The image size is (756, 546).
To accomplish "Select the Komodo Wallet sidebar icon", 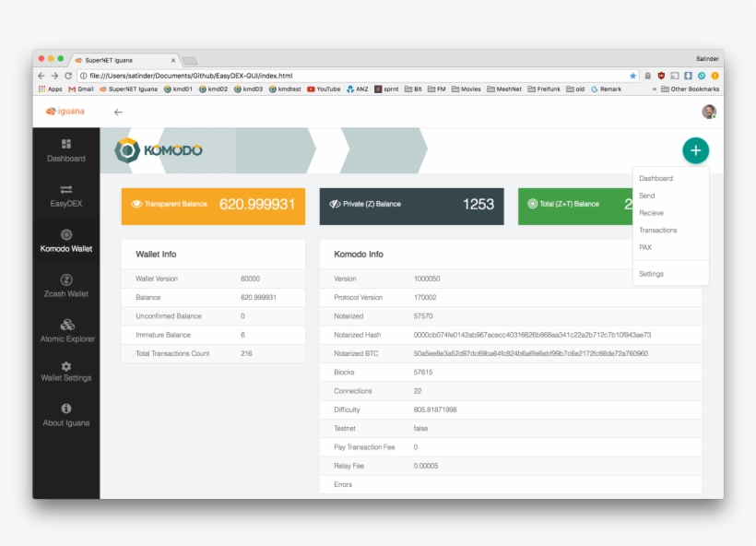I will [66, 235].
